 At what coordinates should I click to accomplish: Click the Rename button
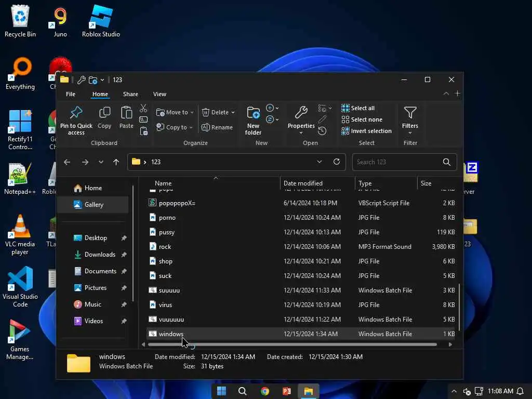[x=217, y=127]
